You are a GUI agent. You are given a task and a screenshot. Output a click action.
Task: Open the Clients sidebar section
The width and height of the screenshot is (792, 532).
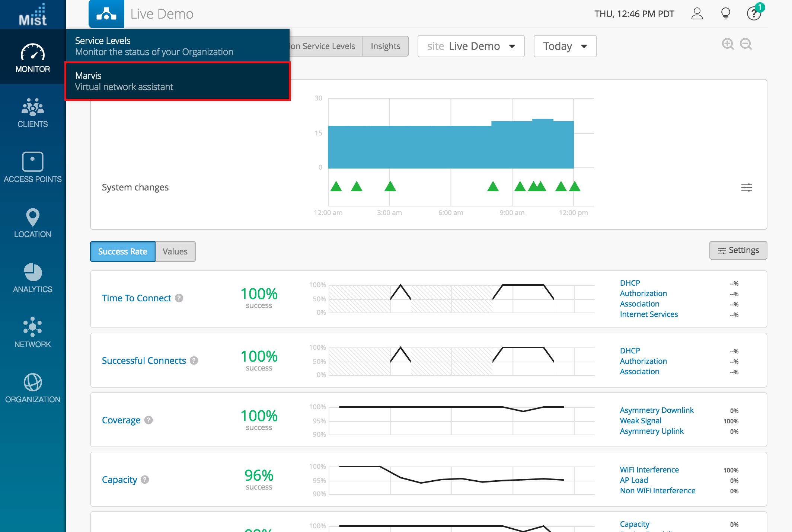pos(33,112)
